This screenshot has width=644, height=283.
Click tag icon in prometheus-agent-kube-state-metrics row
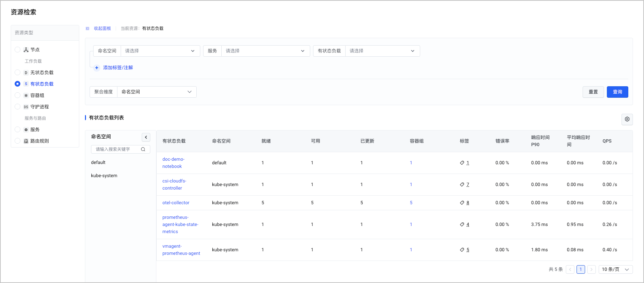click(462, 225)
